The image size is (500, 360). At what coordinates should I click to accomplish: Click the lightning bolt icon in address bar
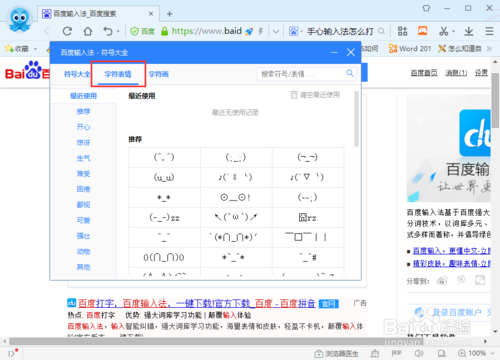click(x=261, y=31)
